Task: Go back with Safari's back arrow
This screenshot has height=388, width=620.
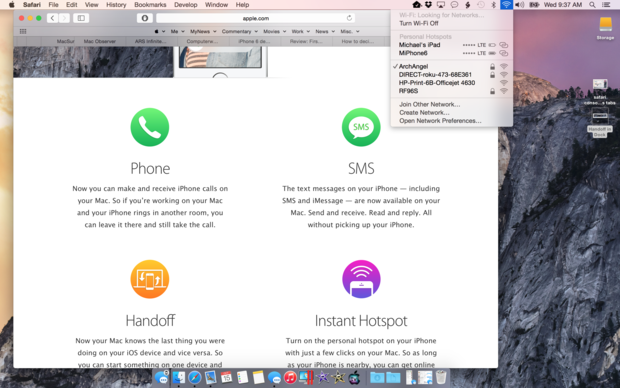Action: click(x=52, y=18)
